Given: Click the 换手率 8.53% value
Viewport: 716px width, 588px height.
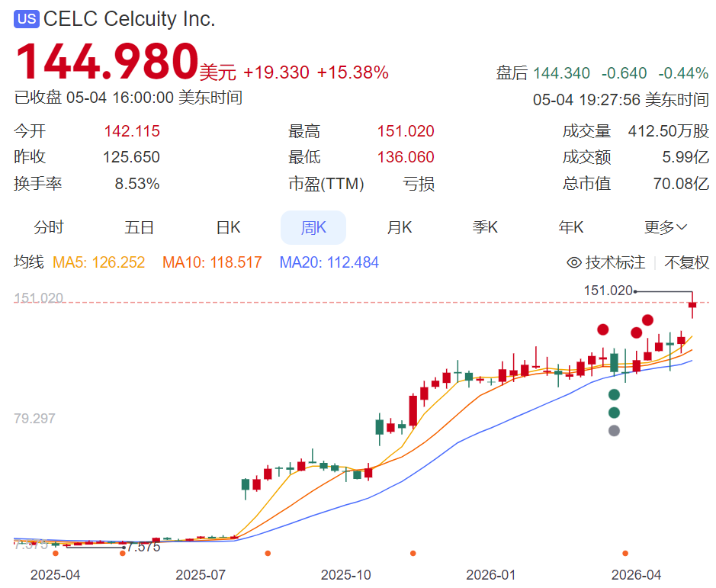Looking at the screenshot, I should pos(137,184).
